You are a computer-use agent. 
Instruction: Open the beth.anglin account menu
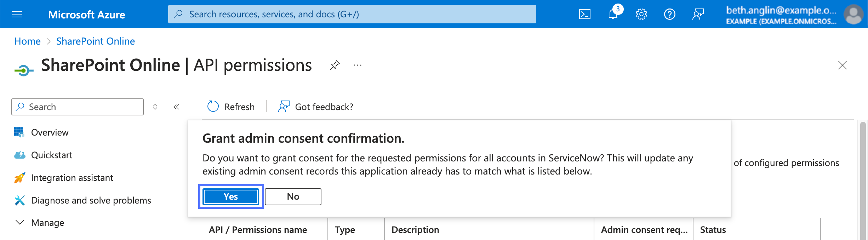pyautogui.click(x=781, y=15)
